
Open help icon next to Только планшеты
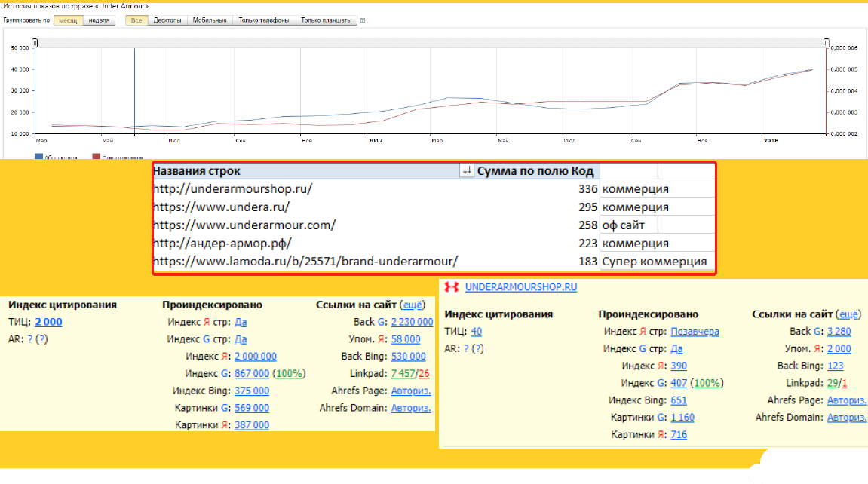[363, 20]
